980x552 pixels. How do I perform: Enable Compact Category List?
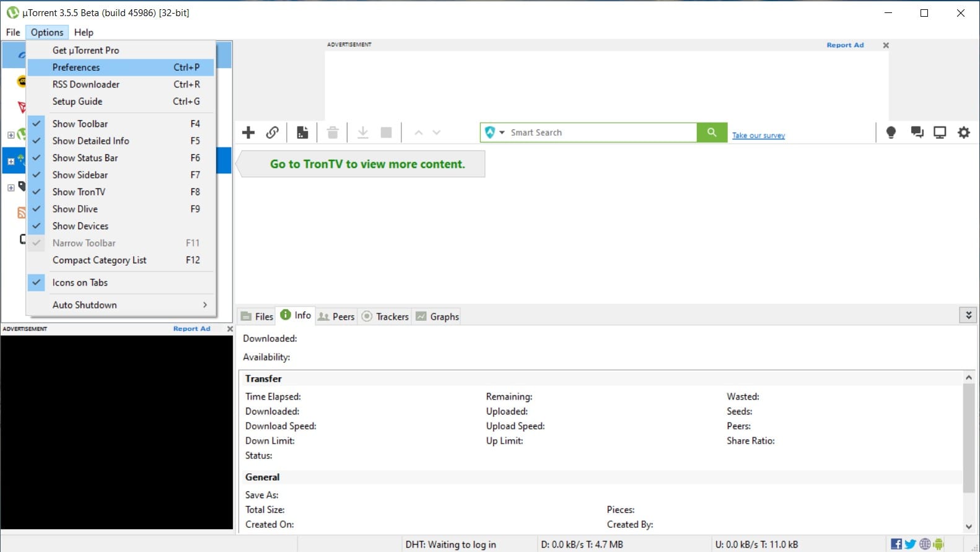tap(121, 260)
